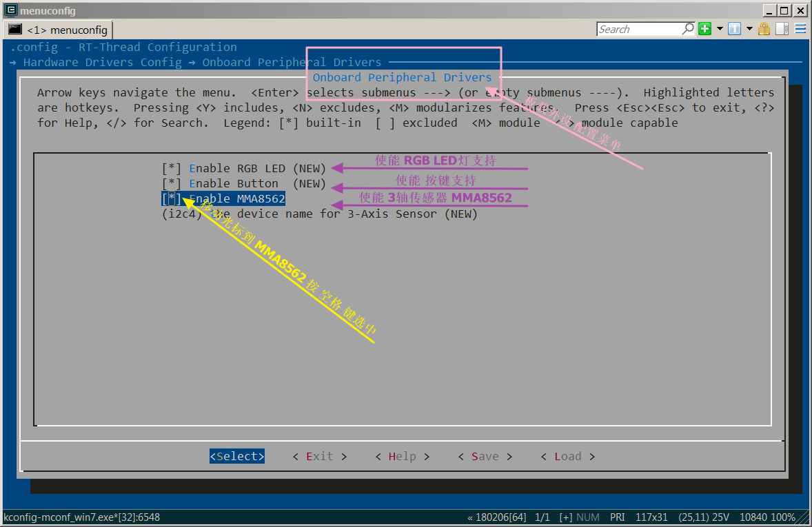
Task: Click the green new console plus icon
Action: (x=704, y=29)
